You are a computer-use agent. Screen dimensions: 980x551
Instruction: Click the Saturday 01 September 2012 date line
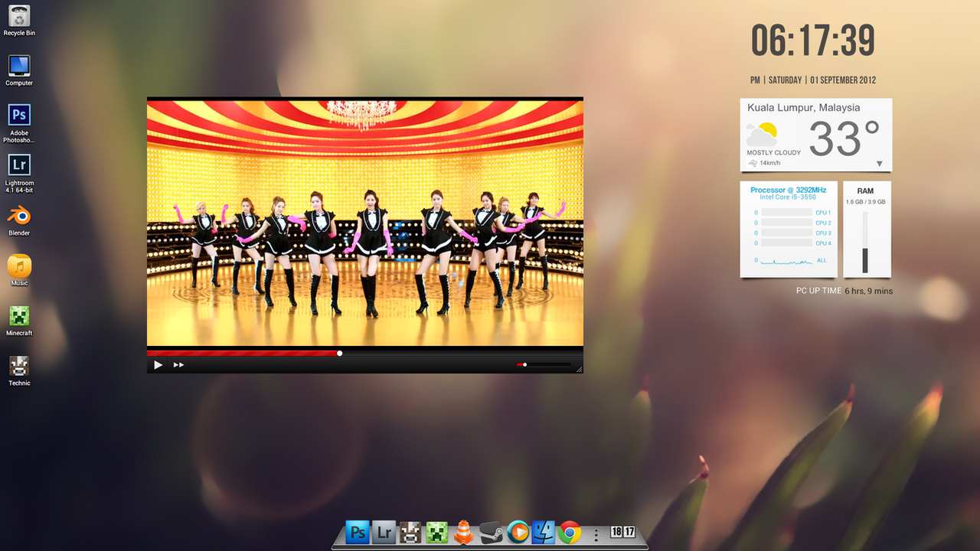pyautogui.click(x=813, y=80)
